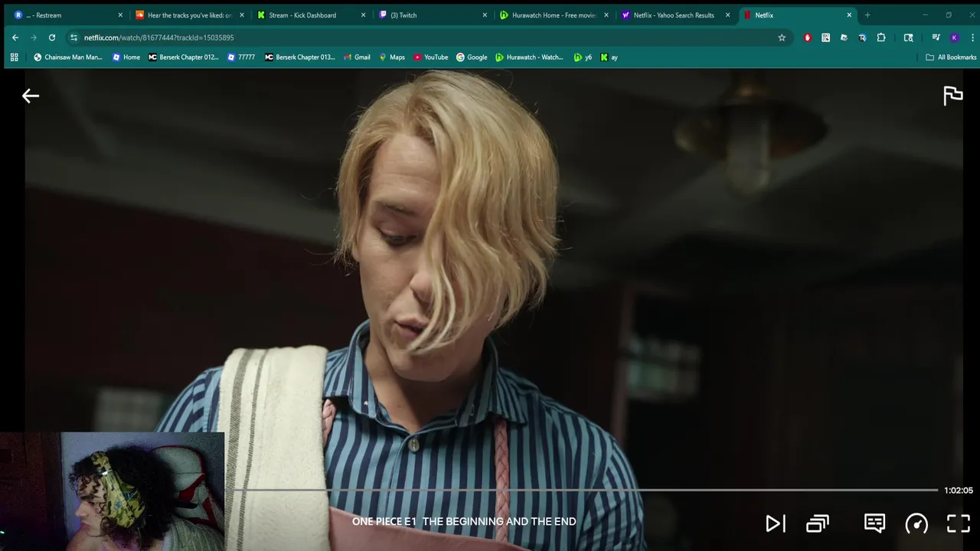Open the Google bookmark
The height and width of the screenshot is (551, 980).
click(472, 57)
